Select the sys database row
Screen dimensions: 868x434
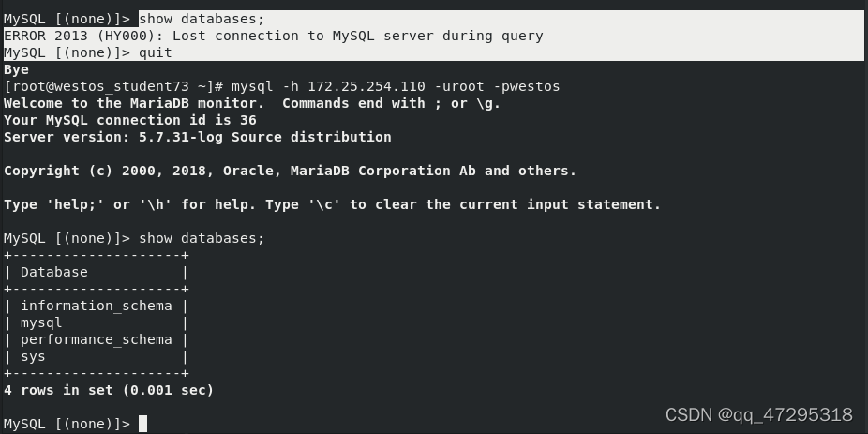pyautogui.click(x=97, y=356)
